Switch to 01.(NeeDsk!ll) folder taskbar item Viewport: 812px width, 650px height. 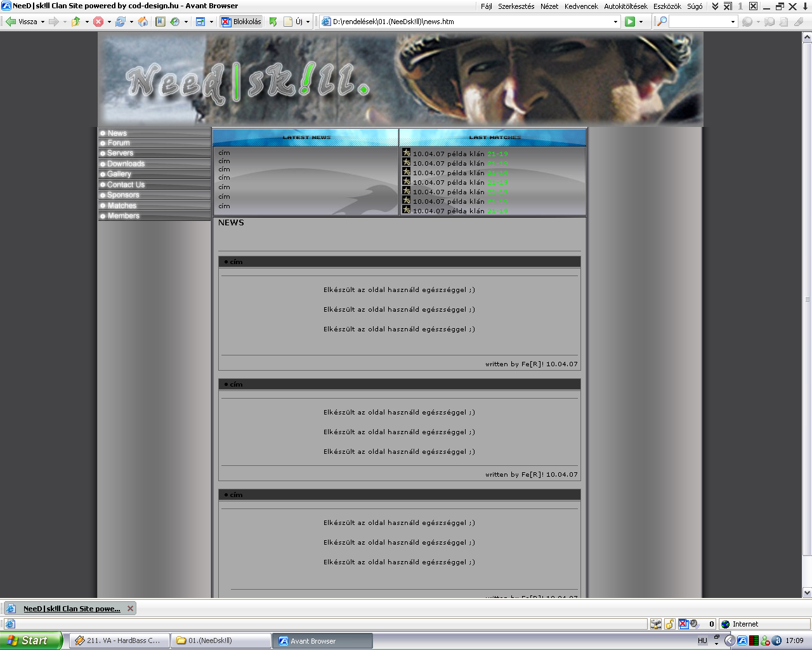click(x=221, y=640)
